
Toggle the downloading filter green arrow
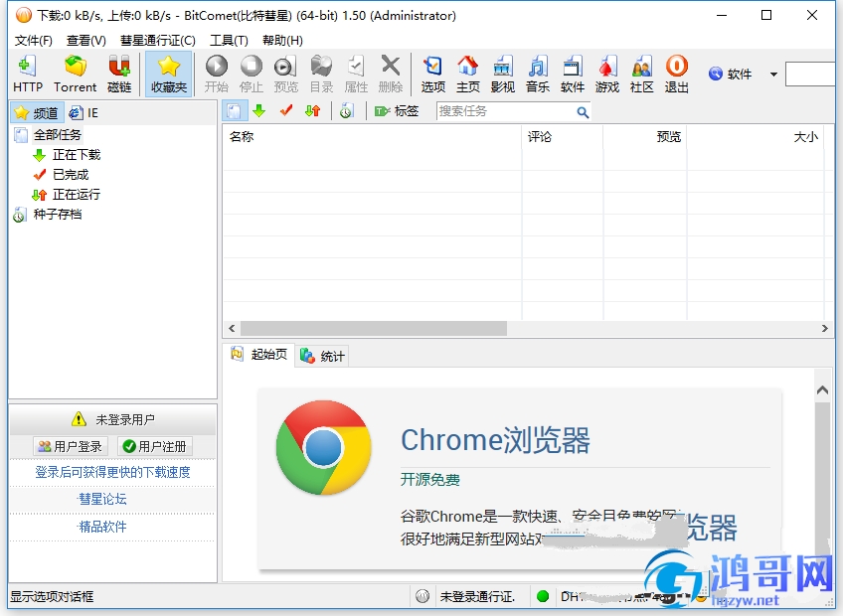[x=259, y=111]
